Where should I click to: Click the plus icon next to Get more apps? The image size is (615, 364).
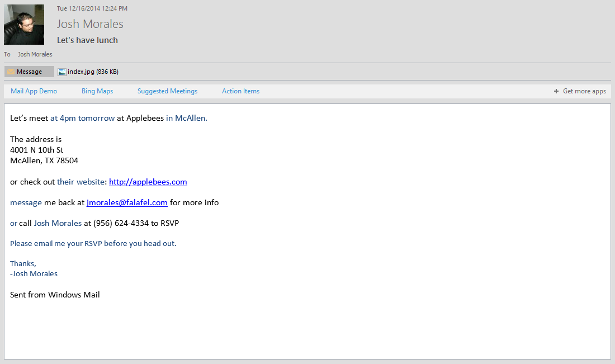(556, 91)
